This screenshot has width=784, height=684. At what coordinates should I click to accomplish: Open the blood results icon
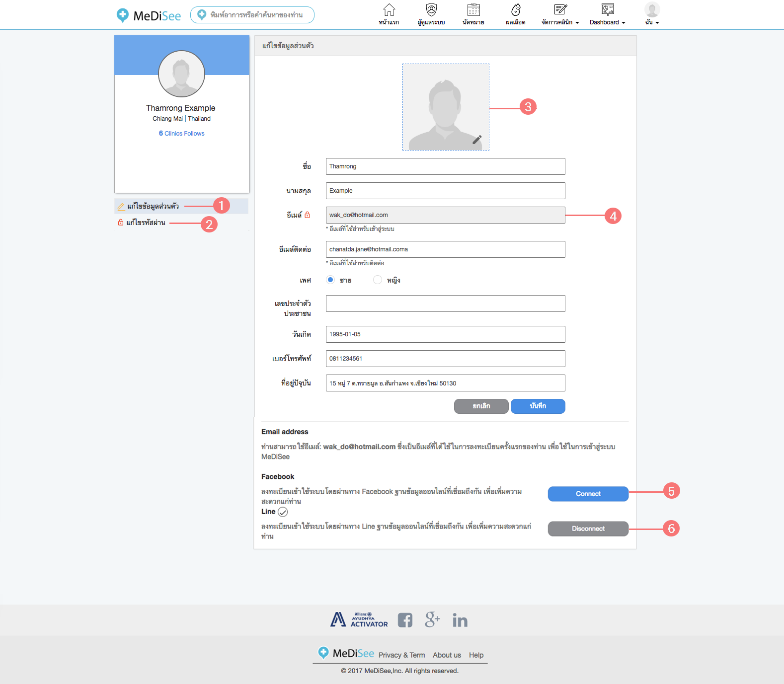pos(516,10)
